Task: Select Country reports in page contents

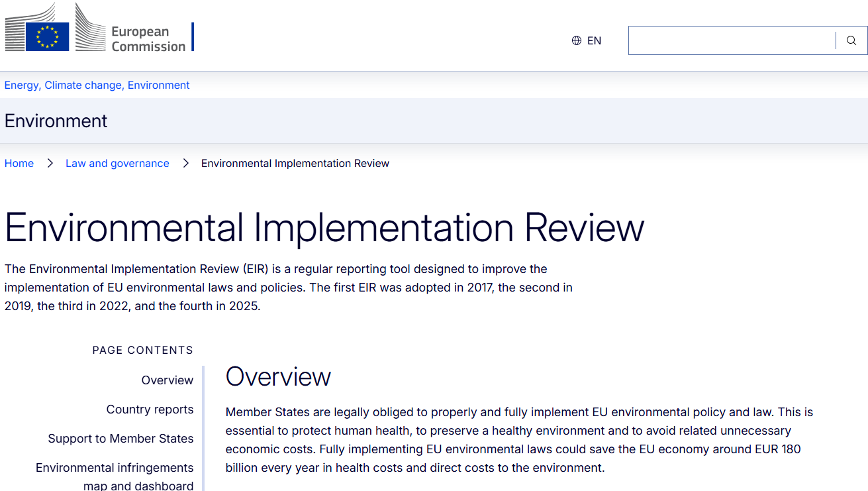Action: pos(150,409)
